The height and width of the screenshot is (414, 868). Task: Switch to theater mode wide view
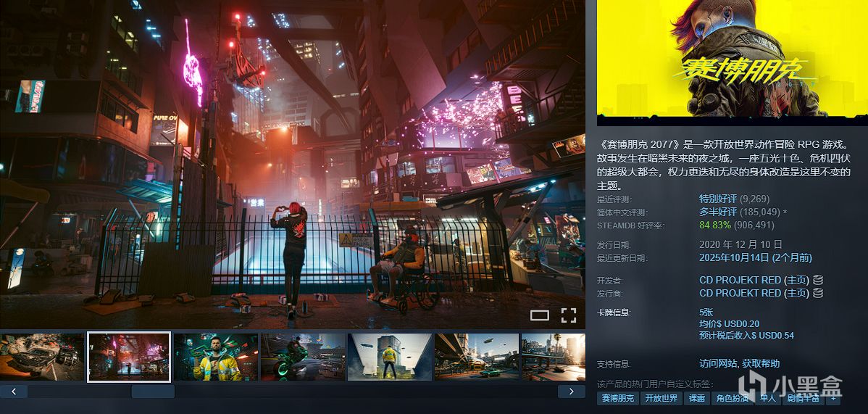tap(540, 315)
